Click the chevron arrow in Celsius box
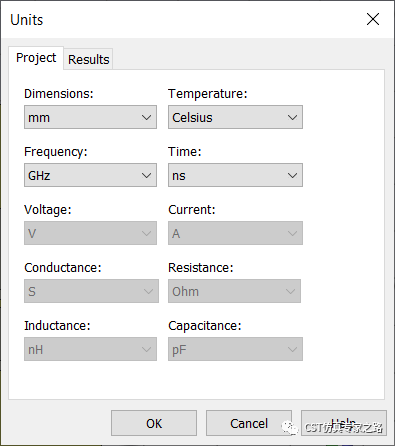The height and width of the screenshot is (446, 395). point(292,118)
